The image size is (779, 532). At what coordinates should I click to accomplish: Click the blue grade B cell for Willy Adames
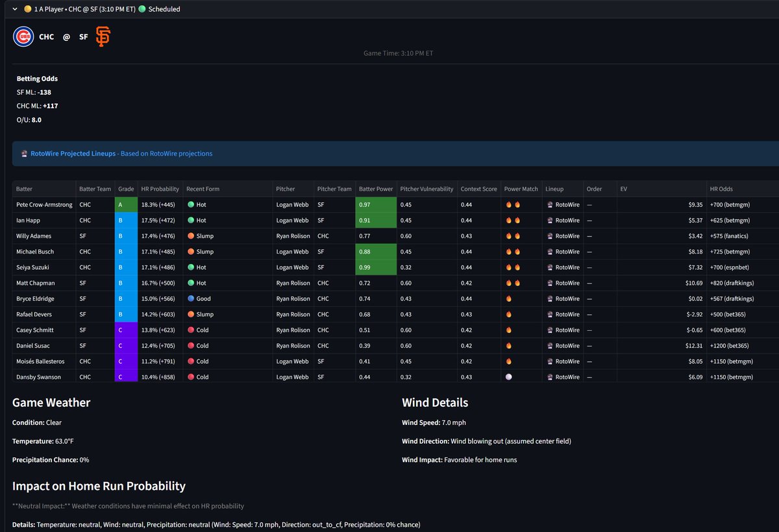pyautogui.click(x=126, y=236)
